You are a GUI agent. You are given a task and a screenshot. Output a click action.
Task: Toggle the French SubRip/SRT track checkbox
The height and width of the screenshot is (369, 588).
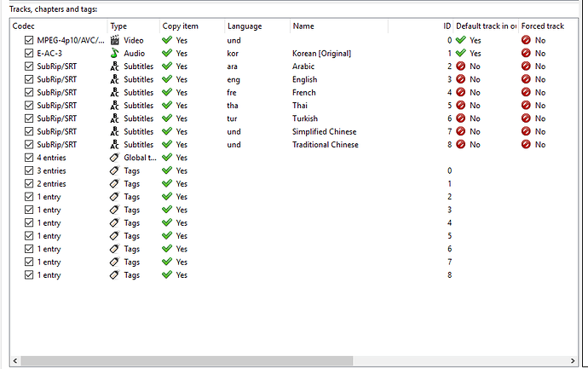tap(29, 92)
